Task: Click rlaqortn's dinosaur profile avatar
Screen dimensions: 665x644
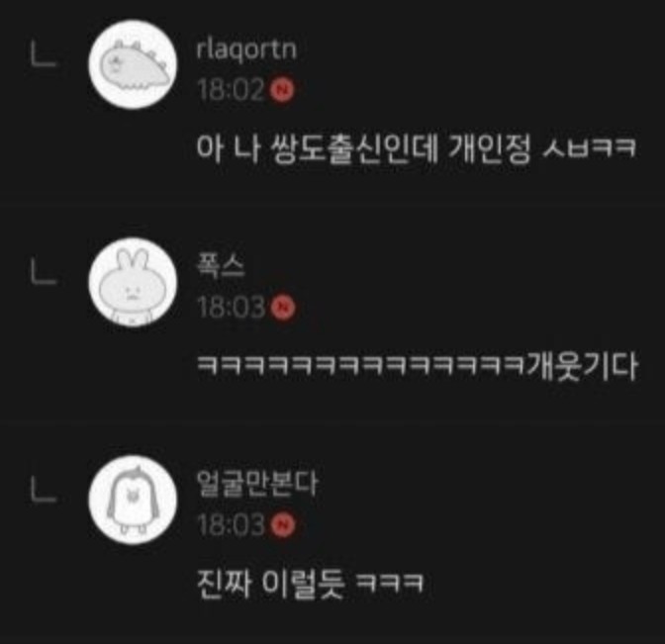Action: (133, 64)
